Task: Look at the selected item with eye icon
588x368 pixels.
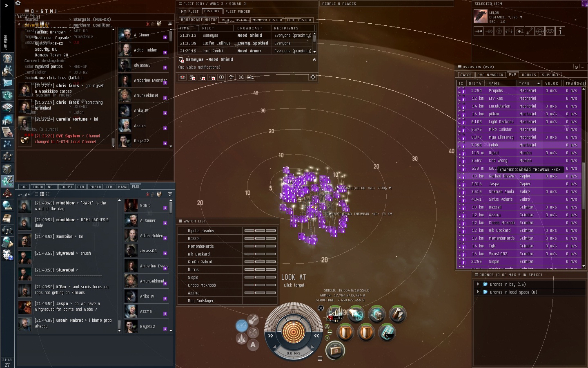Action: (550, 31)
